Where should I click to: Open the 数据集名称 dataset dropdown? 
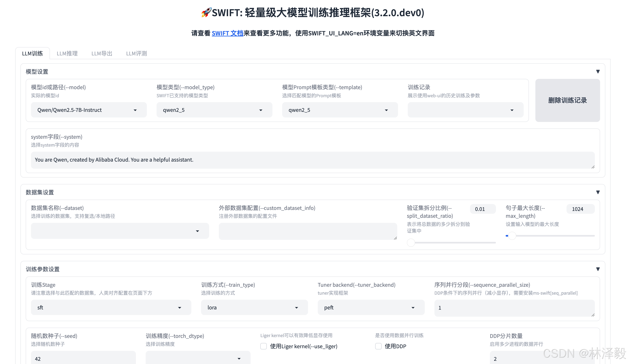click(120, 231)
